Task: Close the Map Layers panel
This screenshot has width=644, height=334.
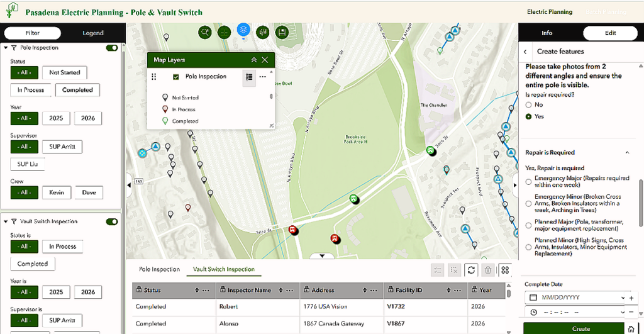Action: tap(265, 60)
